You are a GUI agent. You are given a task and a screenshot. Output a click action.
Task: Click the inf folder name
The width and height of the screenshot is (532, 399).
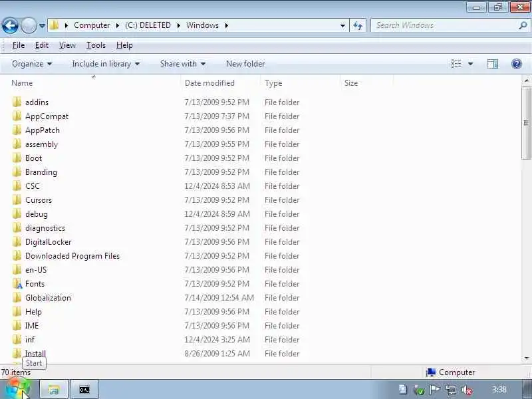(30, 340)
